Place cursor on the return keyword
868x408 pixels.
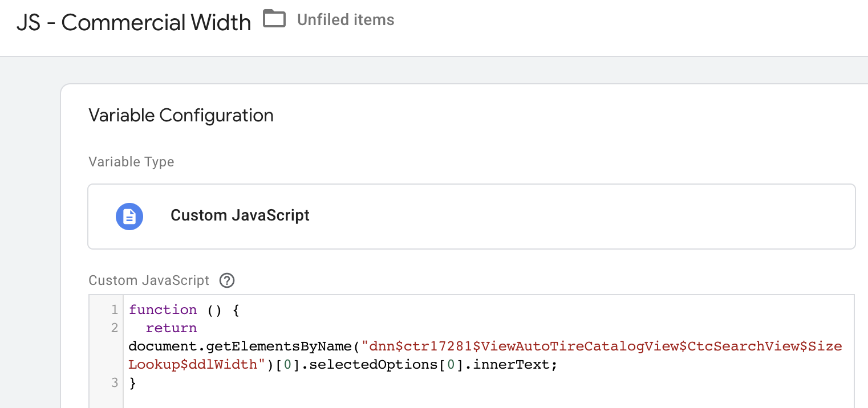pyautogui.click(x=171, y=328)
